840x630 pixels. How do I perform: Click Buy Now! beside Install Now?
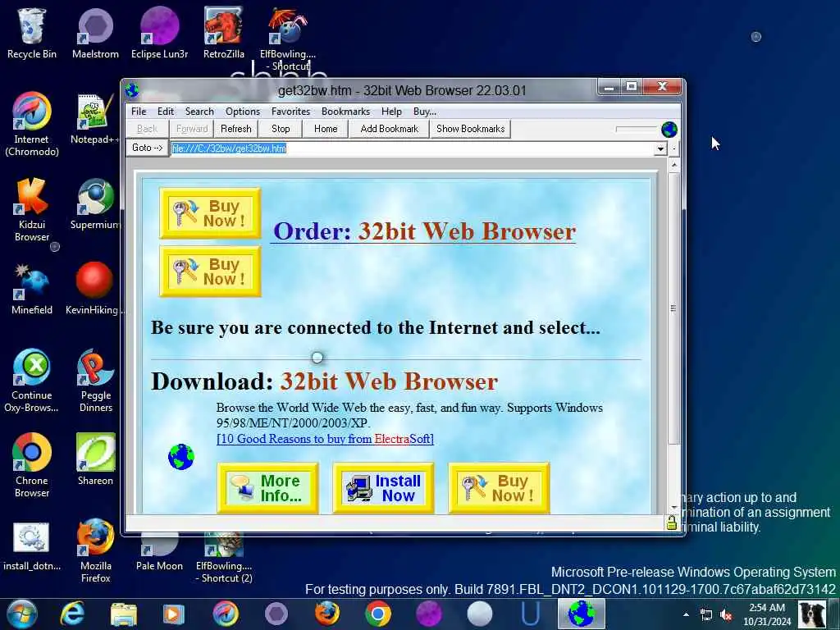(500, 488)
